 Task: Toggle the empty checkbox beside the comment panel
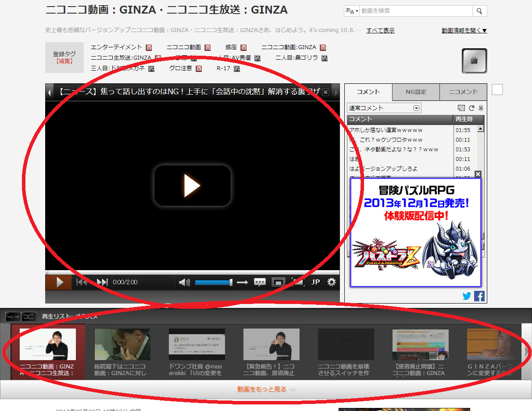pos(497,89)
